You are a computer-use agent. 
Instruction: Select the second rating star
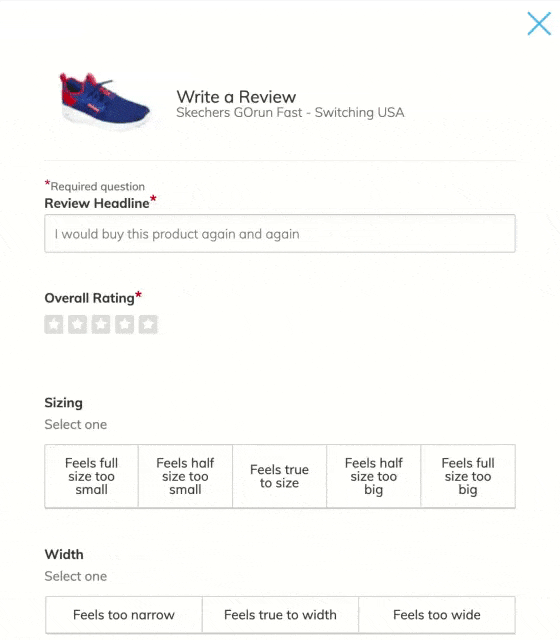tap(78, 325)
